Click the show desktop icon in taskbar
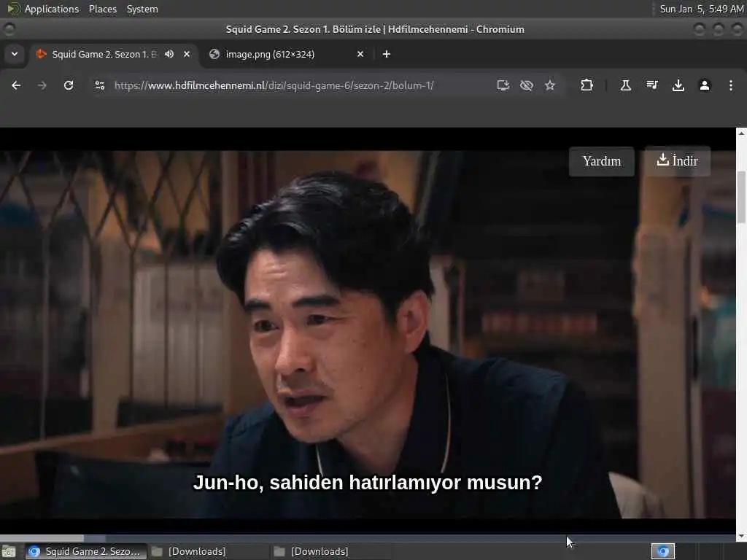The height and width of the screenshot is (560, 747). (x=9, y=552)
